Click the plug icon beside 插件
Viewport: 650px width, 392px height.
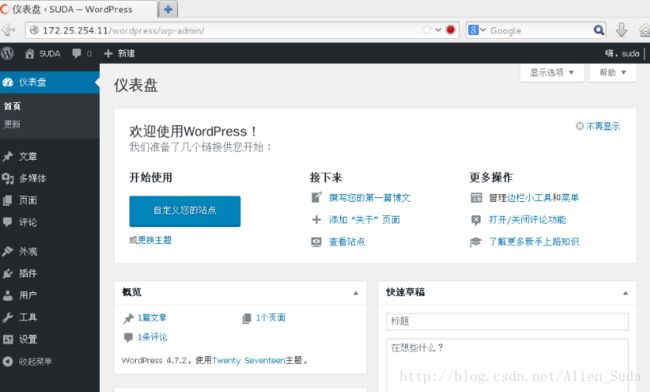tap(7, 273)
